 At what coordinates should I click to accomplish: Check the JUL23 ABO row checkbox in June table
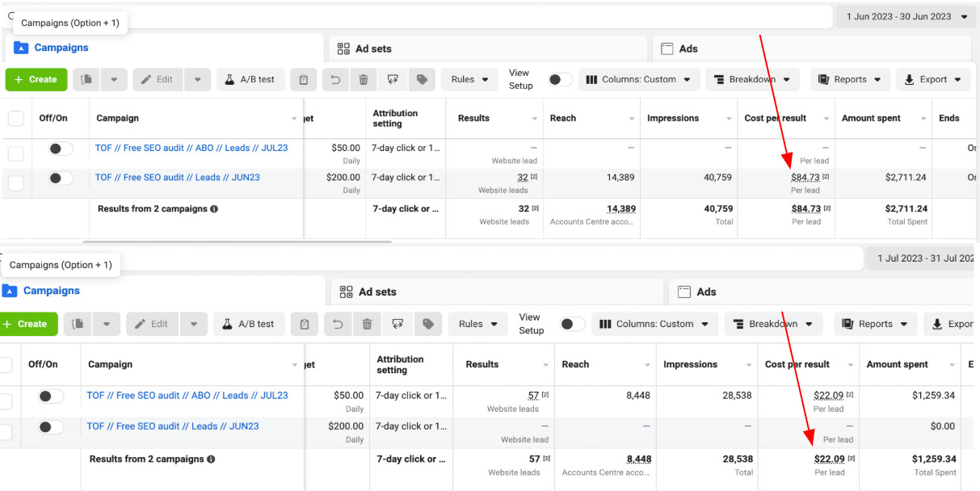[16, 153]
